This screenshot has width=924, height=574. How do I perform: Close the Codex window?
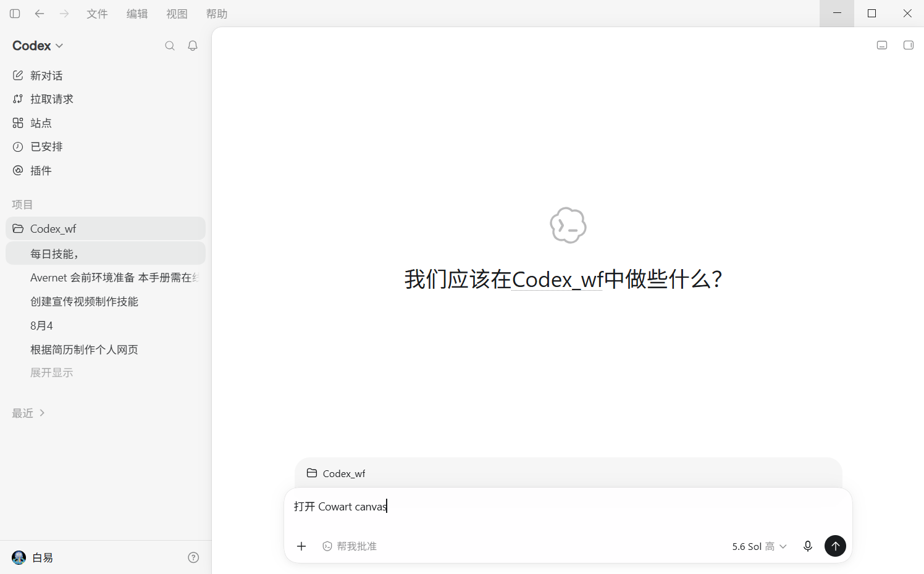point(907,14)
